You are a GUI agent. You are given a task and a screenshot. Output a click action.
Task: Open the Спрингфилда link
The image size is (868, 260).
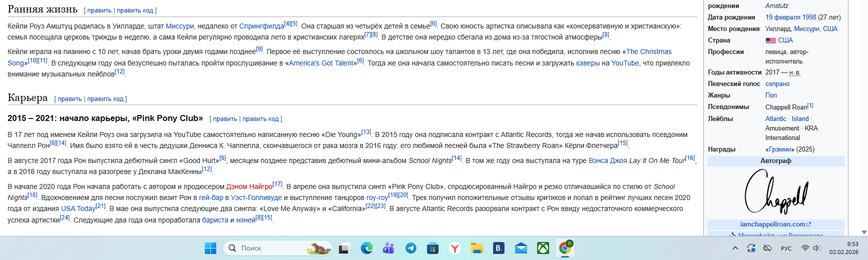coord(261,26)
